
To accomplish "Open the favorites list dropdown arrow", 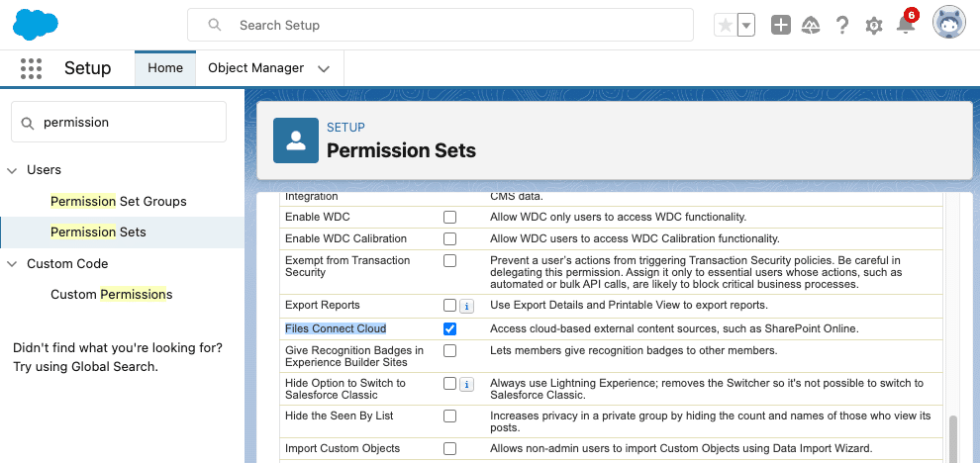I will [746, 26].
